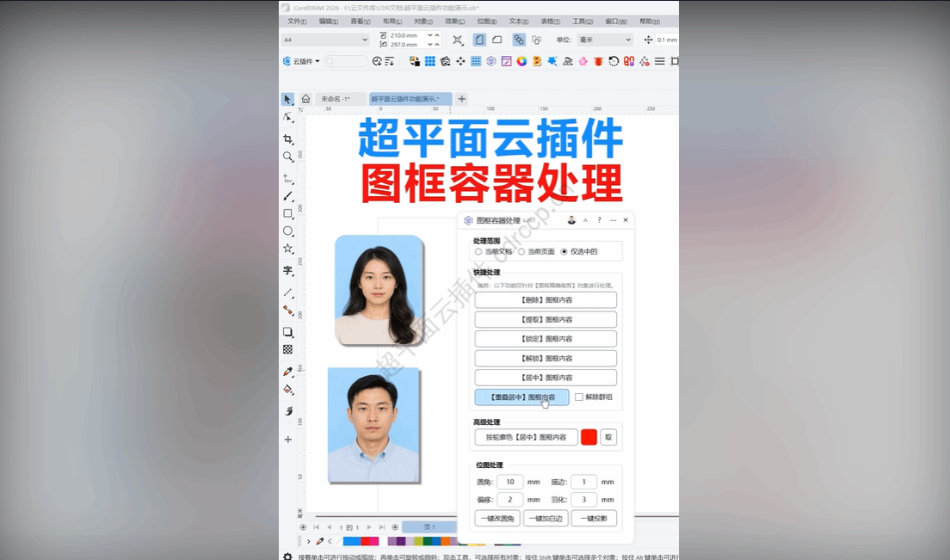
Task: Open the plugin panel ellipsis menu
Action: (x=614, y=220)
